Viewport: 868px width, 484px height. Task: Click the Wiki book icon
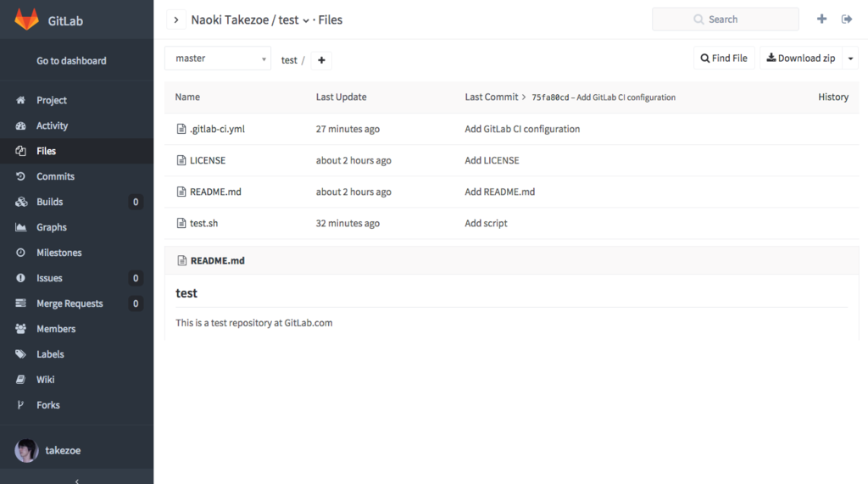20,380
